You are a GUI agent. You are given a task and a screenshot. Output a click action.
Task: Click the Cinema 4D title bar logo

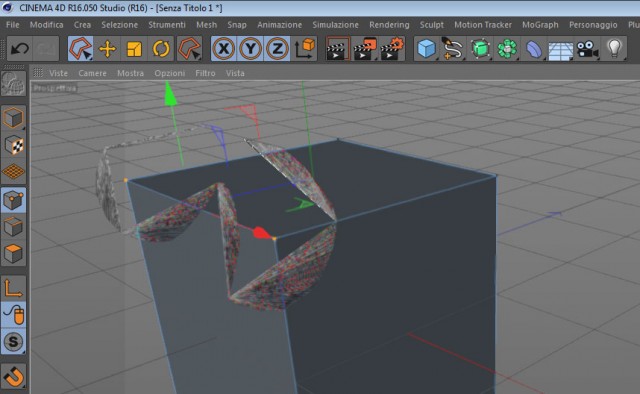click(7, 7)
